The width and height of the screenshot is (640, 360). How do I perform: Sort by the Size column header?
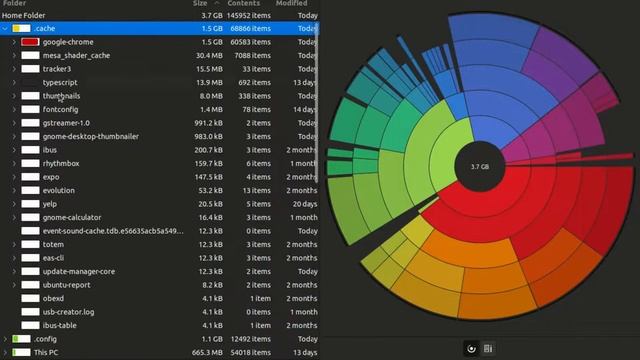tap(200, 3)
